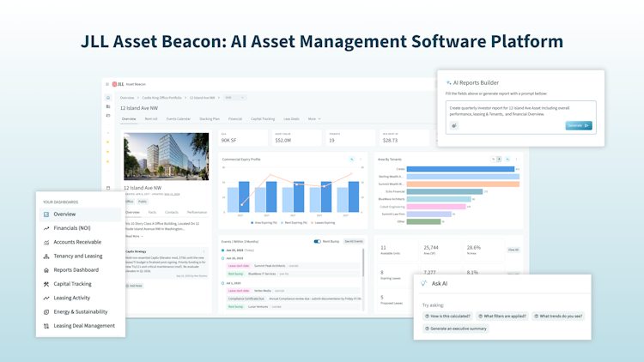Screen dimensions: 644x362
Task: Select Facts tab in property card
Action: pyautogui.click(x=152, y=212)
